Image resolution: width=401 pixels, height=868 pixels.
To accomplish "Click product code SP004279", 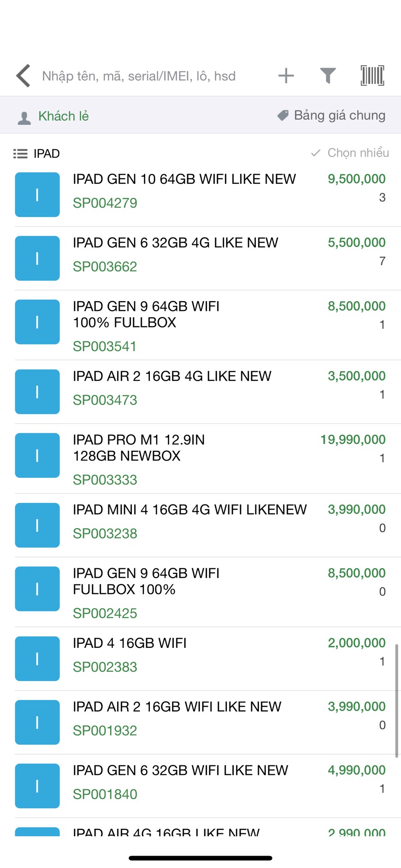I will click(x=105, y=203).
